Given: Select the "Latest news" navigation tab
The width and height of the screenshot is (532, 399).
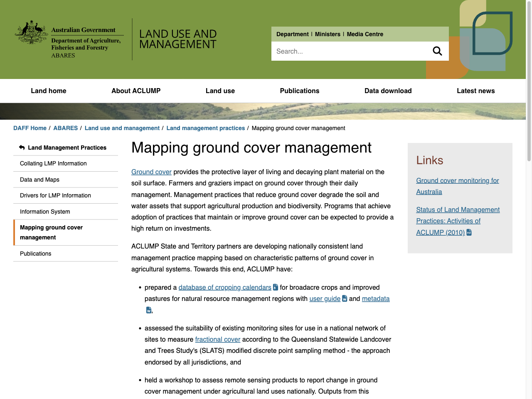Looking at the screenshot, I should coord(476,91).
